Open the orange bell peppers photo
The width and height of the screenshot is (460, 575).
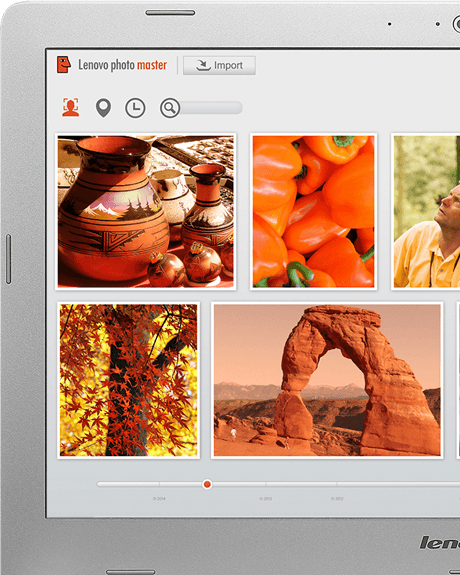click(x=313, y=211)
